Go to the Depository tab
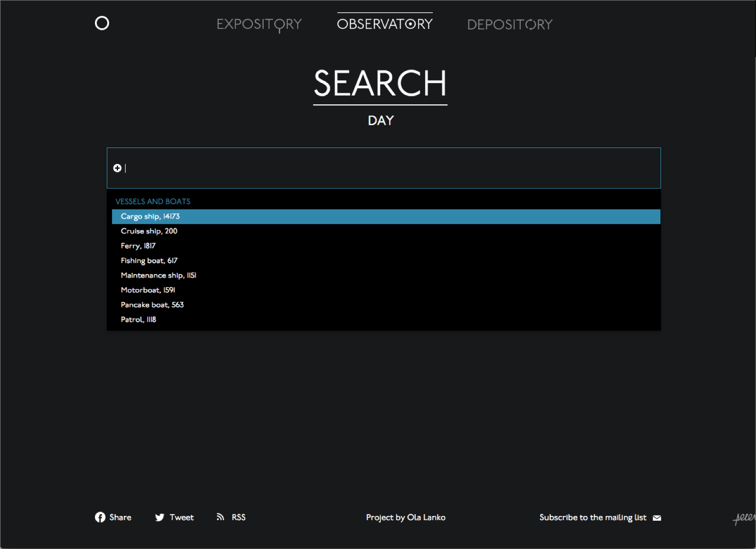The height and width of the screenshot is (549, 756). (509, 25)
